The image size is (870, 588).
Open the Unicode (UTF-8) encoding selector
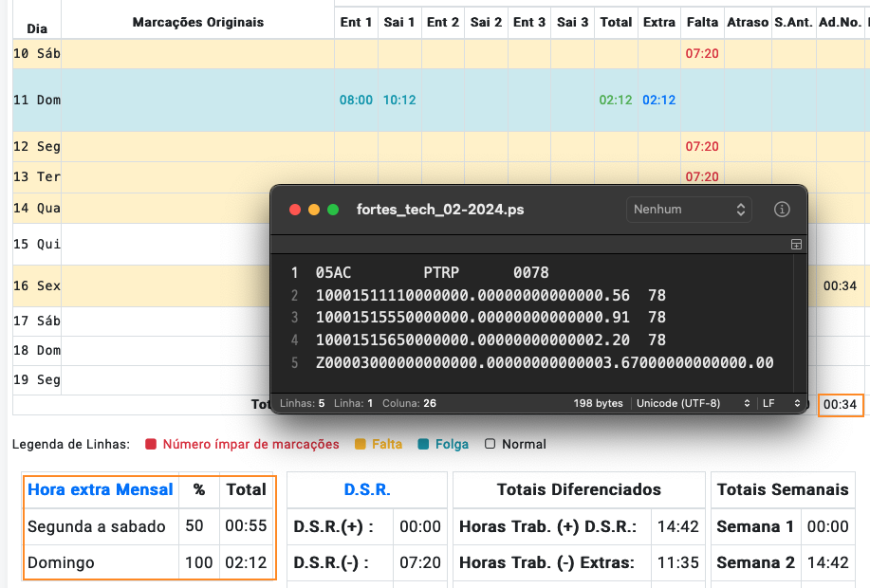(x=693, y=403)
